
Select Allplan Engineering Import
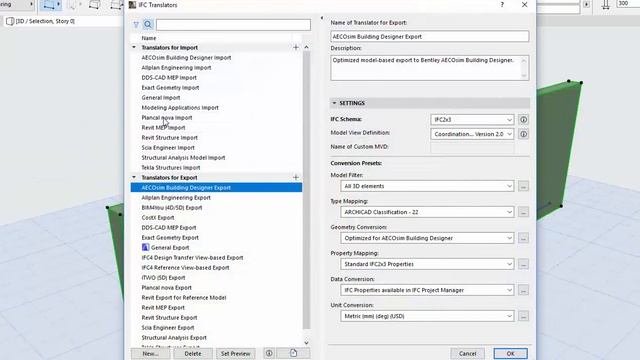click(176, 68)
